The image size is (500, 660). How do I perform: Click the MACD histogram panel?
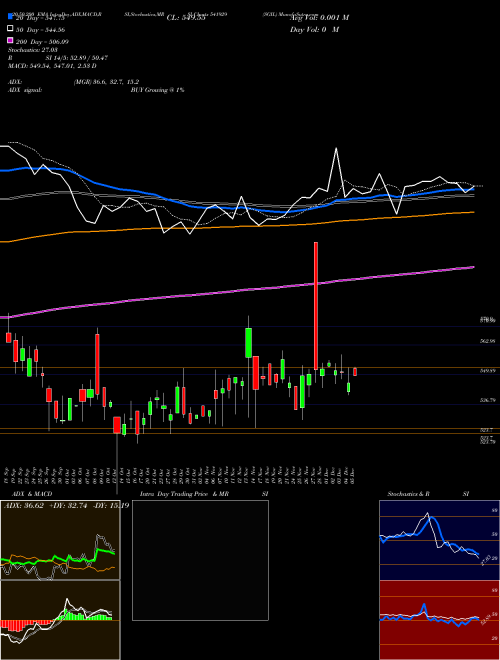[60, 620]
